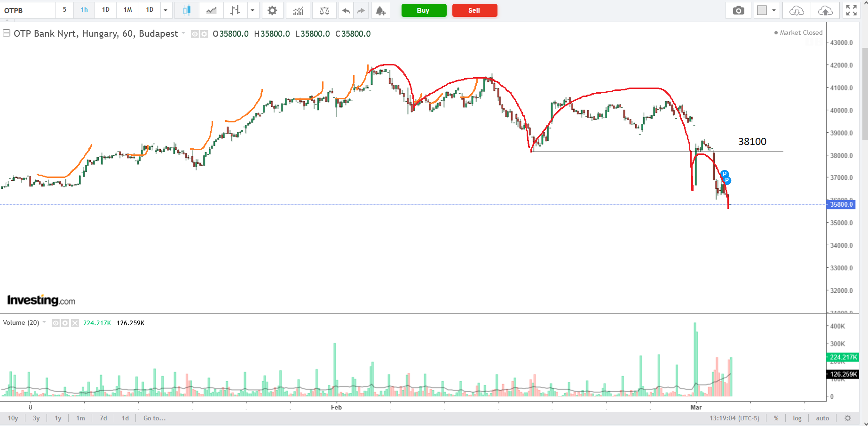Viewport: 868px width, 426px height.
Task: Click the undo arrow
Action: [x=346, y=10]
